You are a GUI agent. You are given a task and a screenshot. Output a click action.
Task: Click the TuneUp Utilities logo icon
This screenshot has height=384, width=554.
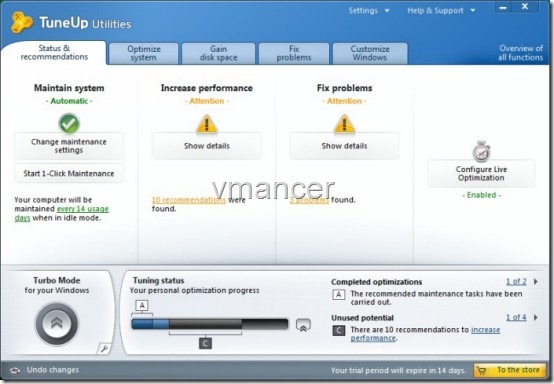pyautogui.click(x=21, y=22)
